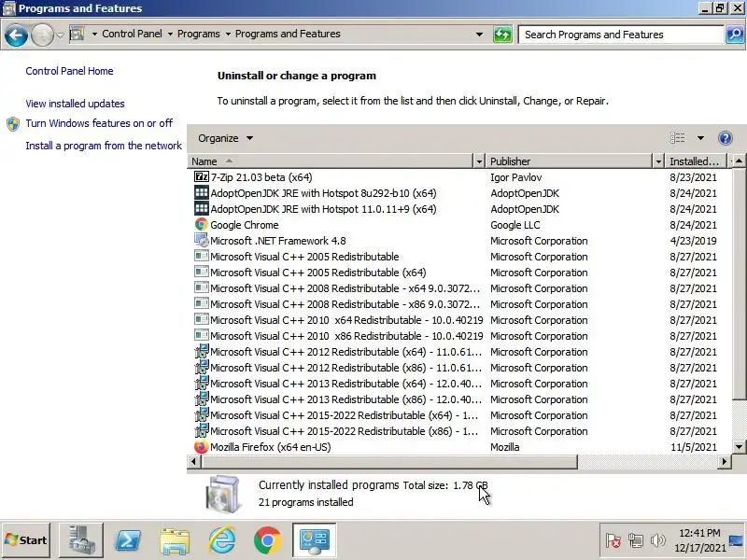Click icon of Visual C++ 2012 Redistributable (x64)
747x560 pixels.
(x=202, y=352)
